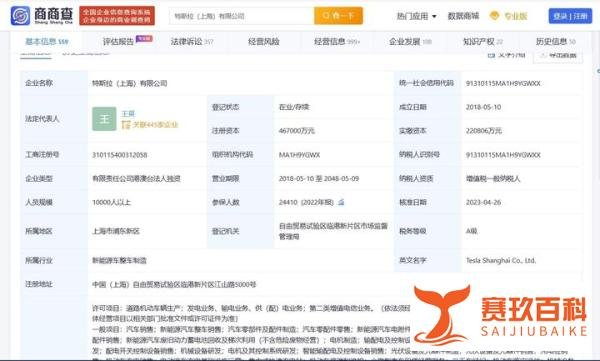
Task: Select the approval date 2023-04-26
Action: click(483, 202)
